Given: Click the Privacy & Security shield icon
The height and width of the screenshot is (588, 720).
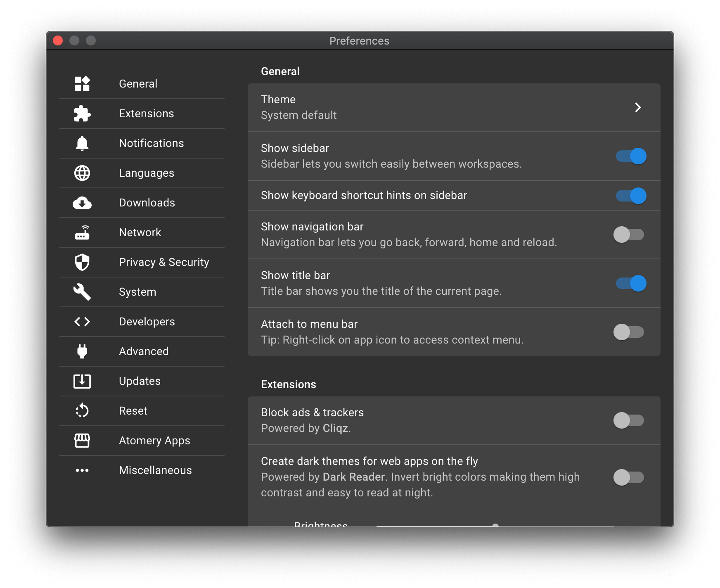Looking at the screenshot, I should pos(82,262).
